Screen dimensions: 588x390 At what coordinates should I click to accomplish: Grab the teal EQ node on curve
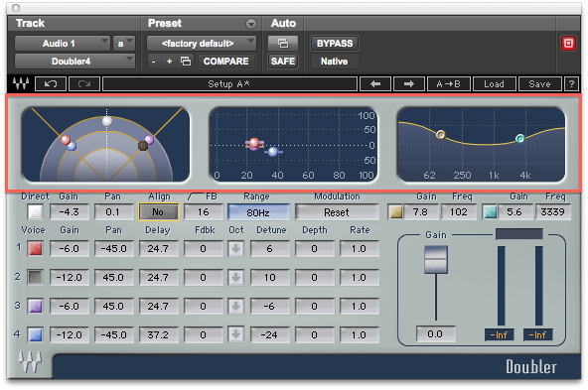519,139
